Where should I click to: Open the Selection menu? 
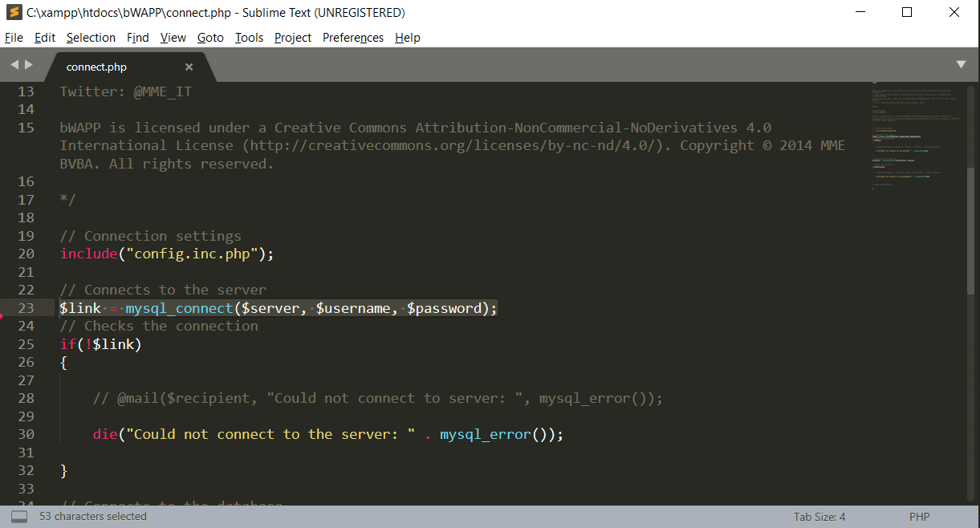(x=91, y=38)
